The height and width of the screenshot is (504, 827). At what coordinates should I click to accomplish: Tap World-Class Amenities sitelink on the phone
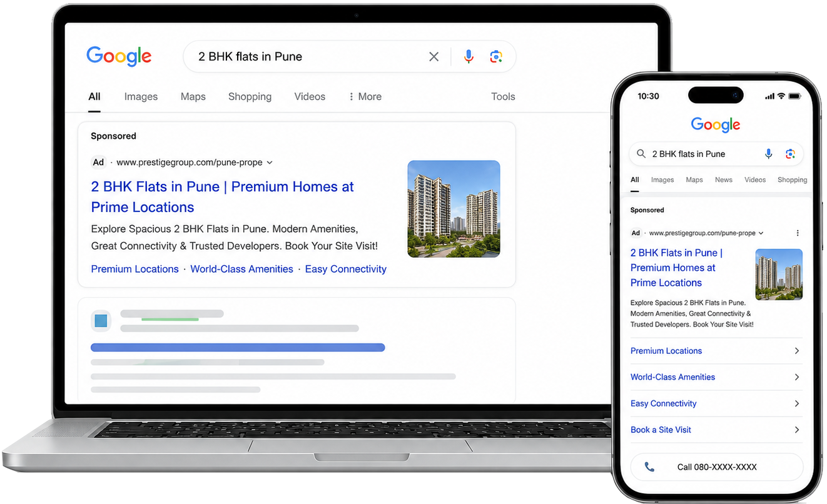click(672, 377)
